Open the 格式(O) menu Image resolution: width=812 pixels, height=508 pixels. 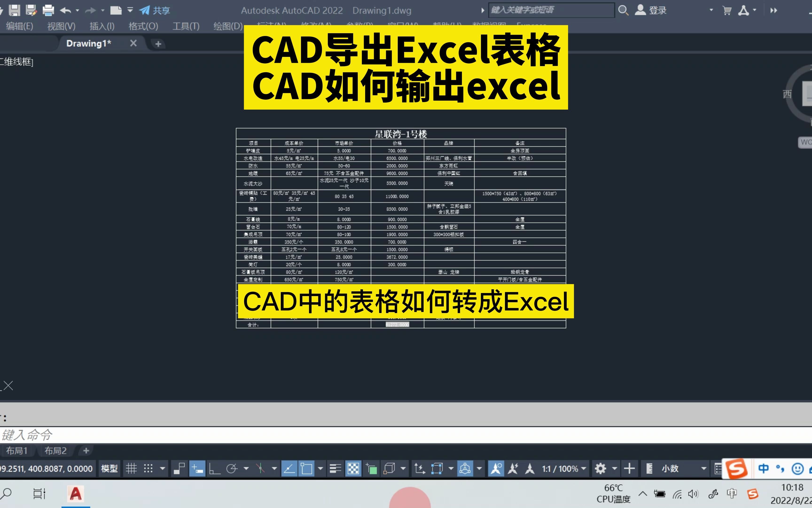click(x=143, y=26)
